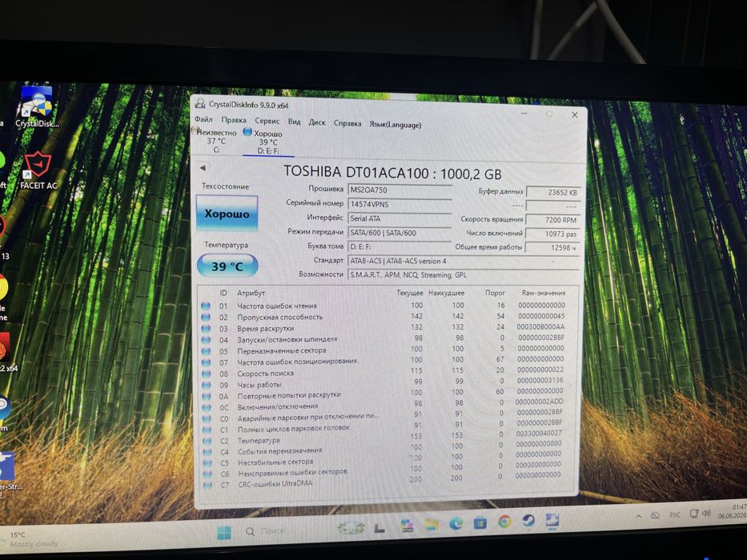747x560 pixels.
Task: Click the Текущее column header
Action: (410, 293)
